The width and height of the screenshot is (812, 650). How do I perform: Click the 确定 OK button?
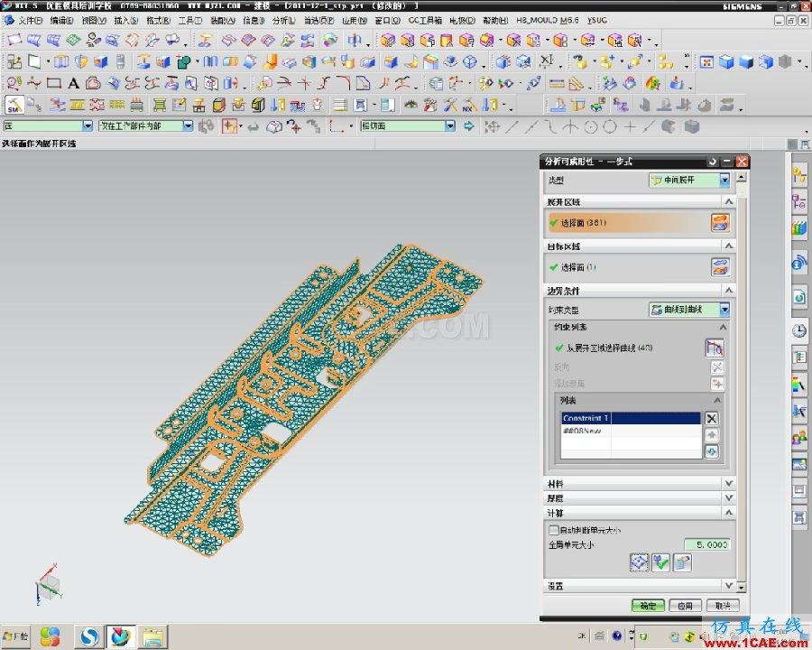[x=648, y=606]
